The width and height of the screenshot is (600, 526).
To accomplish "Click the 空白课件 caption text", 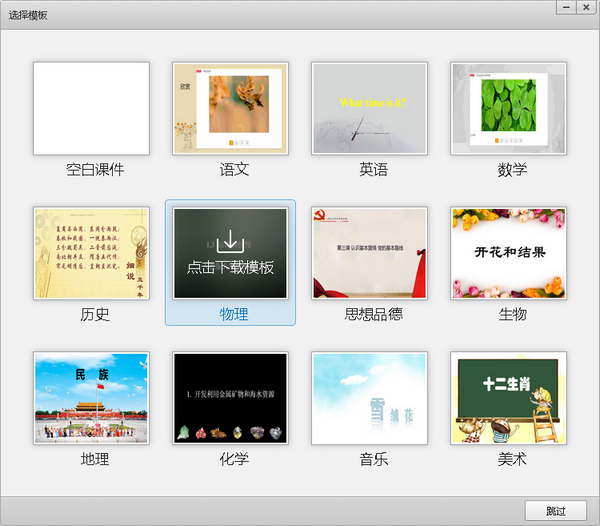I will tap(95, 170).
